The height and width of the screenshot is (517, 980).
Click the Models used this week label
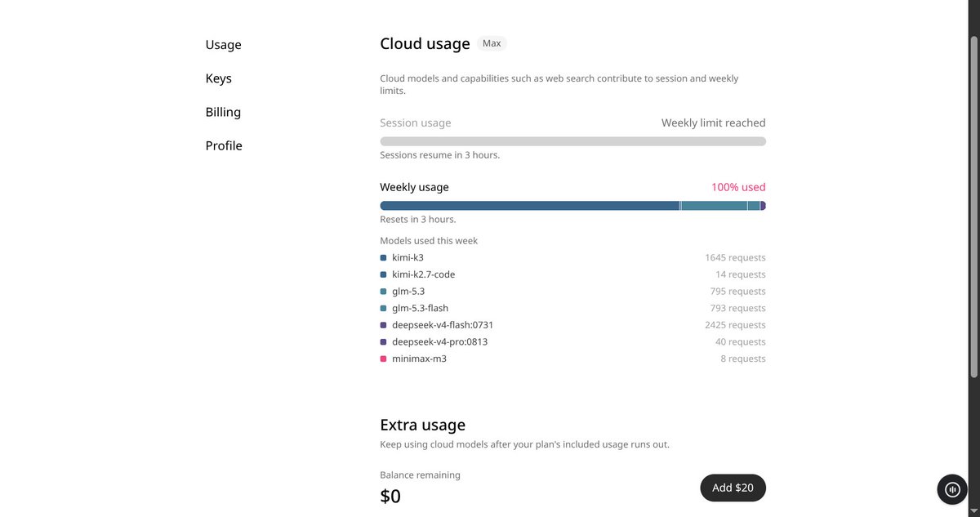tap(429, 240)
